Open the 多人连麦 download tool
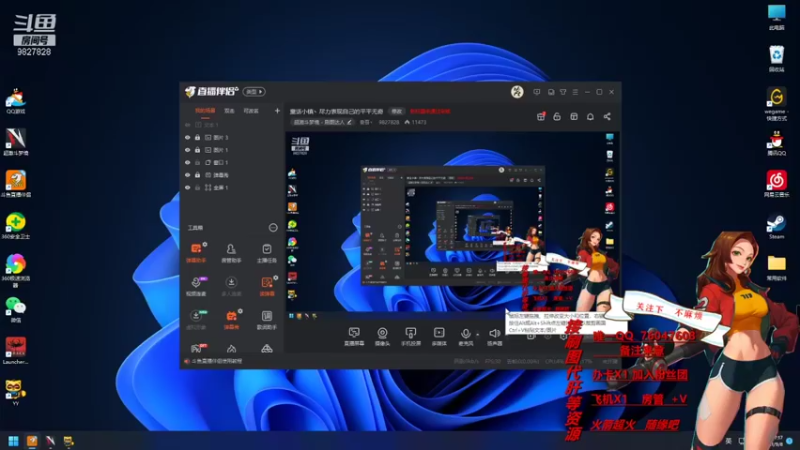This screenshot has width=800, height=450. pos(231,286)
